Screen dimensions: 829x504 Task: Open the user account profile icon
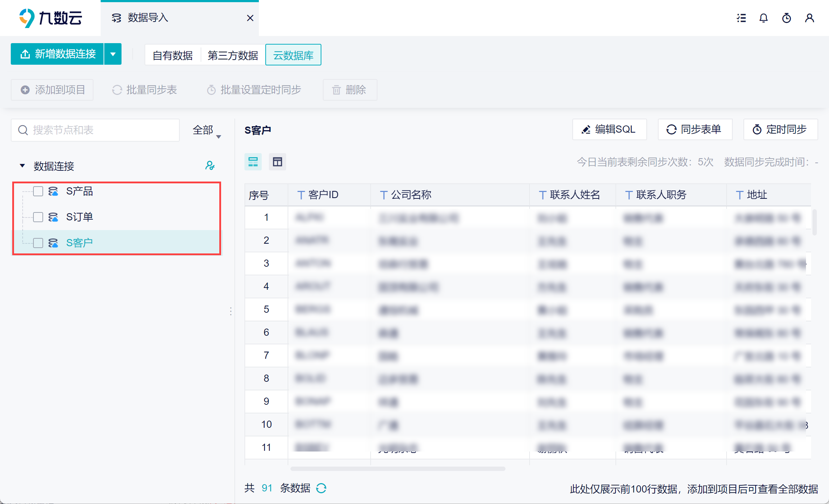810,18
